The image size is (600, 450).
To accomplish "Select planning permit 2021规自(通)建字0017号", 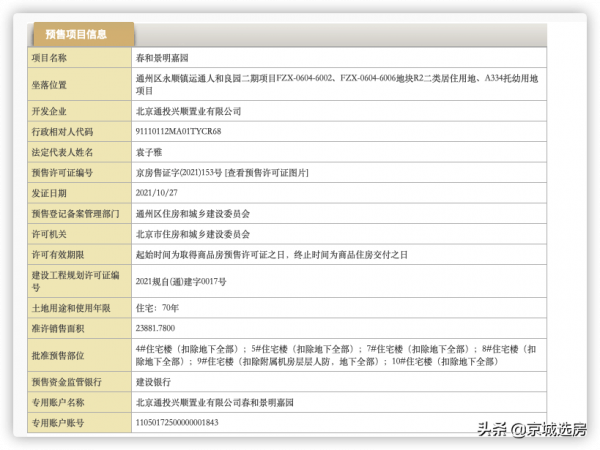I will tap(181, 282).
